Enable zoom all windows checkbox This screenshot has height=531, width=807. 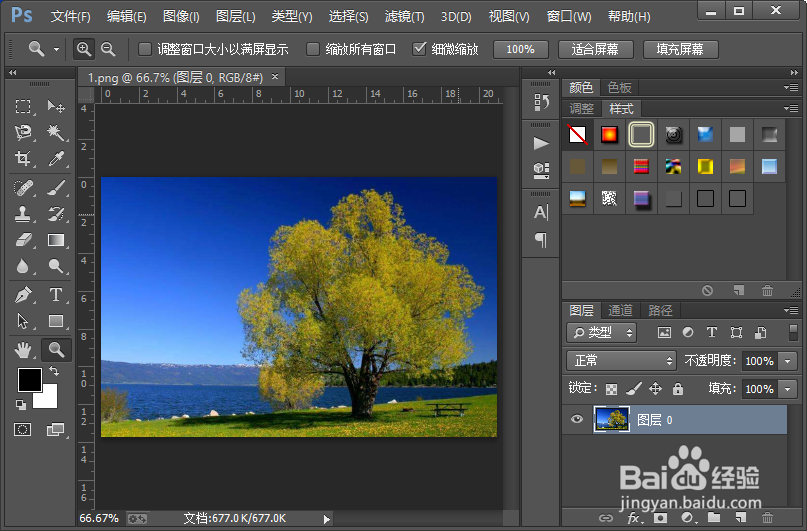tap(313, 49)
